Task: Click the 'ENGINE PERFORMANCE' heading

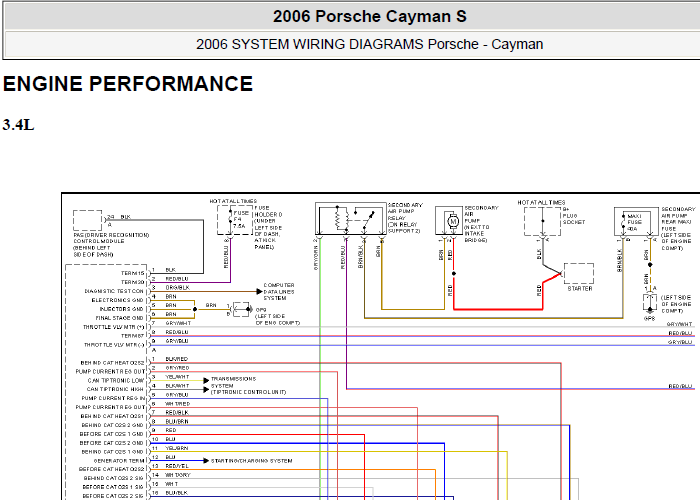Action: click(128, 84)
